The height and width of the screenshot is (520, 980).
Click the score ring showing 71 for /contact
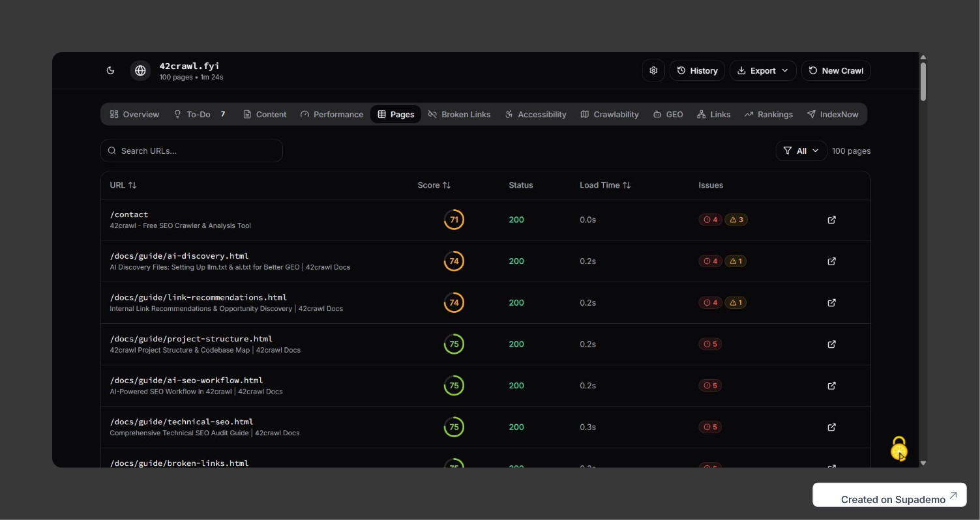[x=454, y=220]
